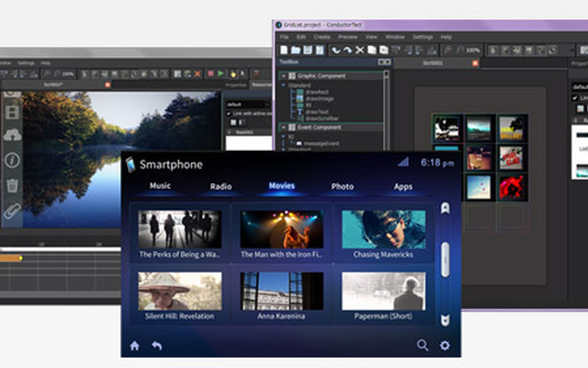This screenshot has height=368, width=588.
Task: Toggle the Link checkbox in right window properties
Action: (x=575, y=98)
